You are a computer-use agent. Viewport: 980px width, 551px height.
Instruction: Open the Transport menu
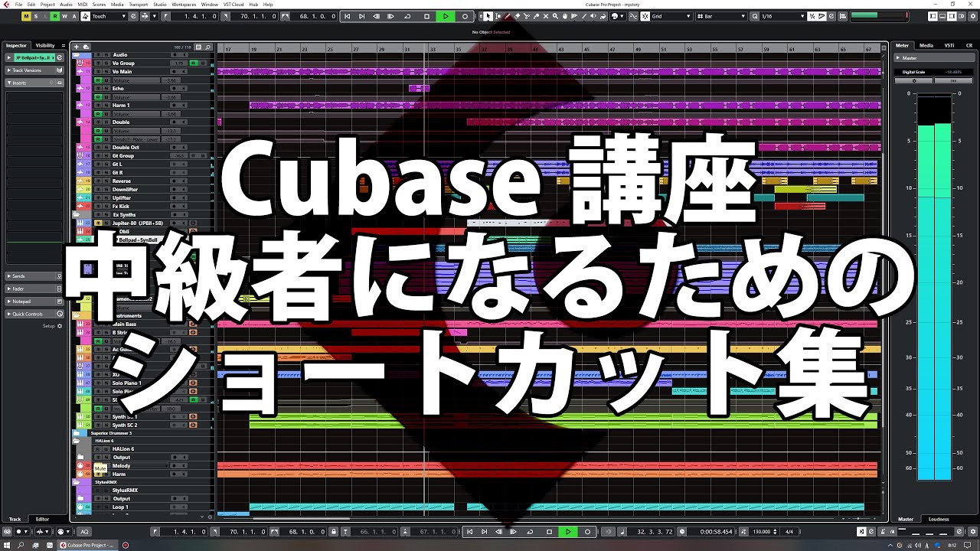[x=139, y=5]
